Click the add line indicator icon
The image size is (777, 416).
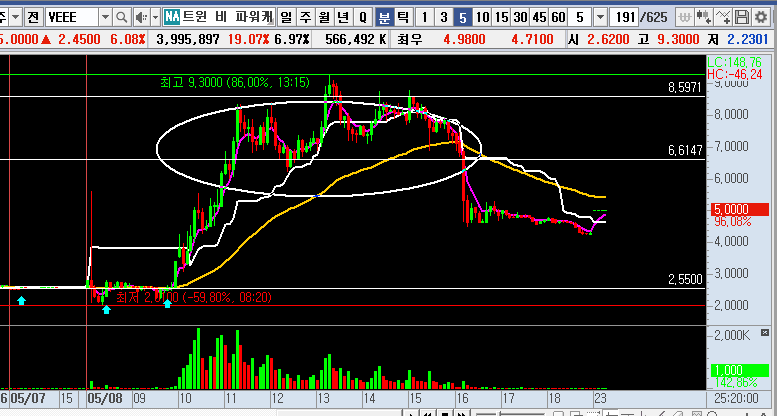tap(722, 18)
